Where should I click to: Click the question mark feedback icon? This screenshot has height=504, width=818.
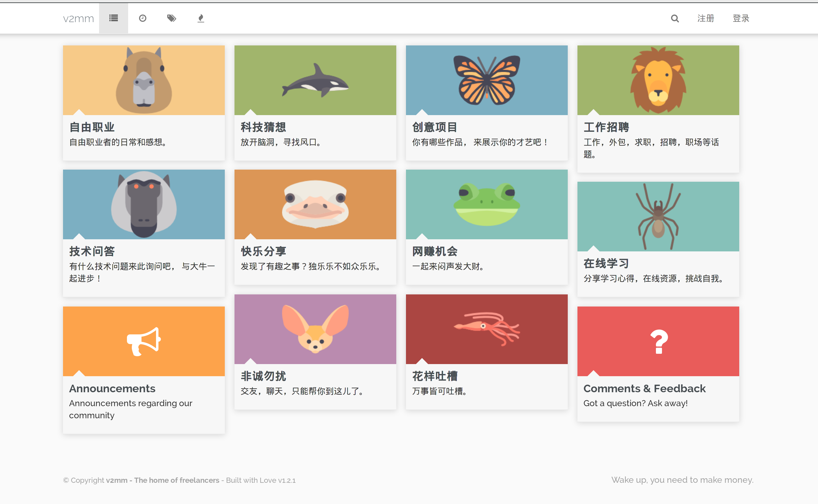point(659,342)
